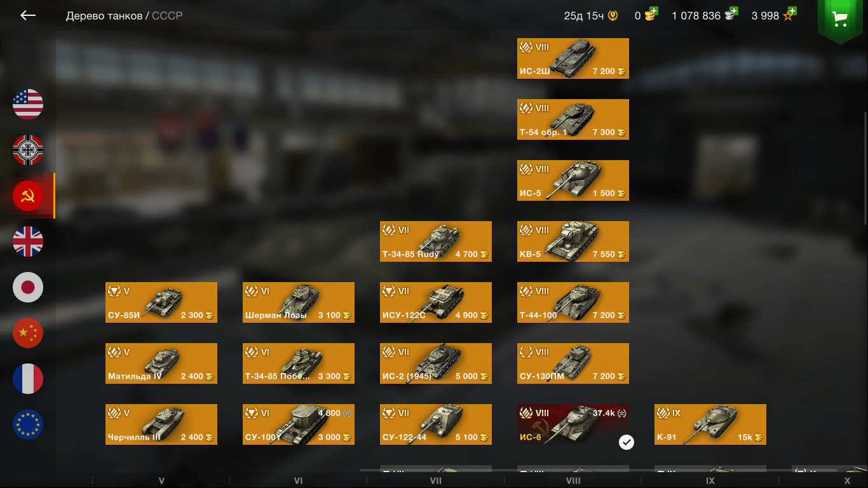Open the КВ-5 premium tank card
Image resolution: width=868 pixels, height=488 pixels.
pyautogui.click(x=573, y=241)
